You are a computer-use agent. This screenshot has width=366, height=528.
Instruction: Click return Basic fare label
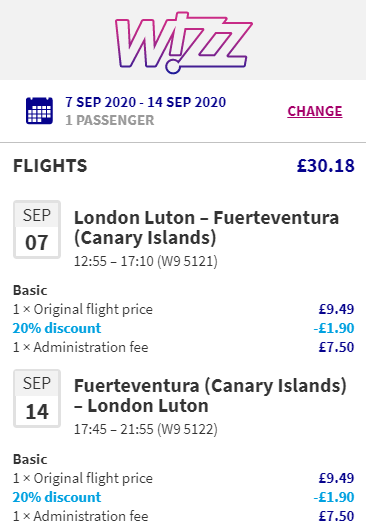pos(30,459)
